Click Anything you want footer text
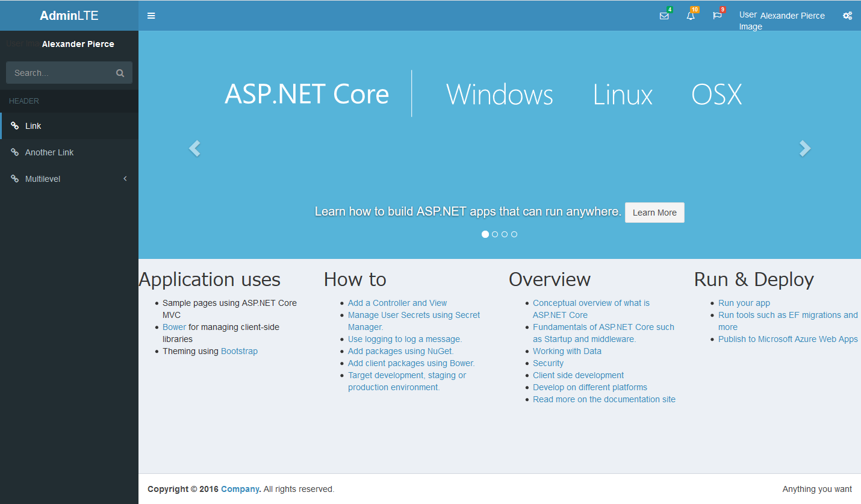This screenshot has height=504, width=861. tap(817, 489)
